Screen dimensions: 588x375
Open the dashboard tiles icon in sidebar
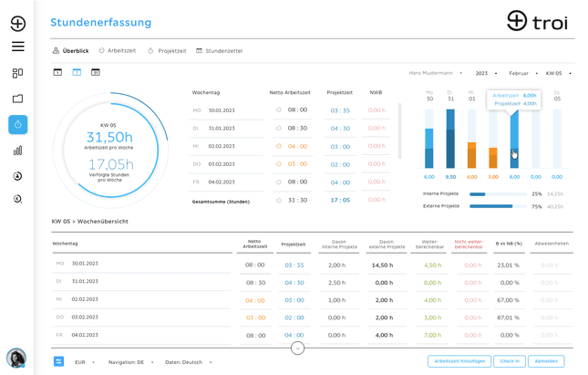click(17, 73)
